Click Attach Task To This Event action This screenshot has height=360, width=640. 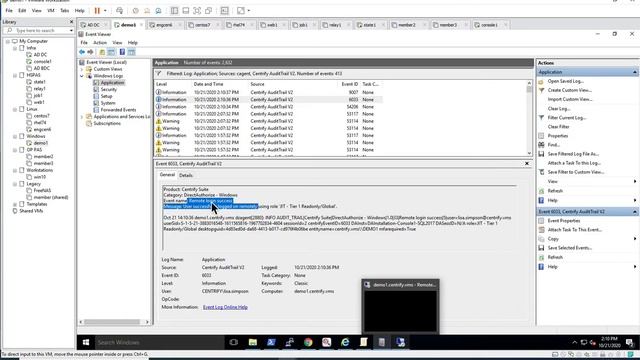tap(575, 230)
